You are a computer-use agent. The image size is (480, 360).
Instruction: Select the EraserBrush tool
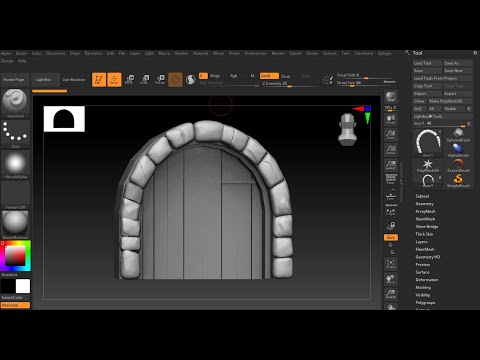pos(458,165)
